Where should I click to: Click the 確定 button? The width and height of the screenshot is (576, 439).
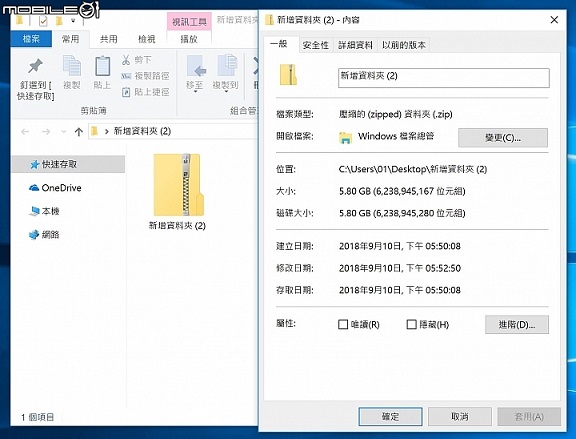tap(390, 417)
